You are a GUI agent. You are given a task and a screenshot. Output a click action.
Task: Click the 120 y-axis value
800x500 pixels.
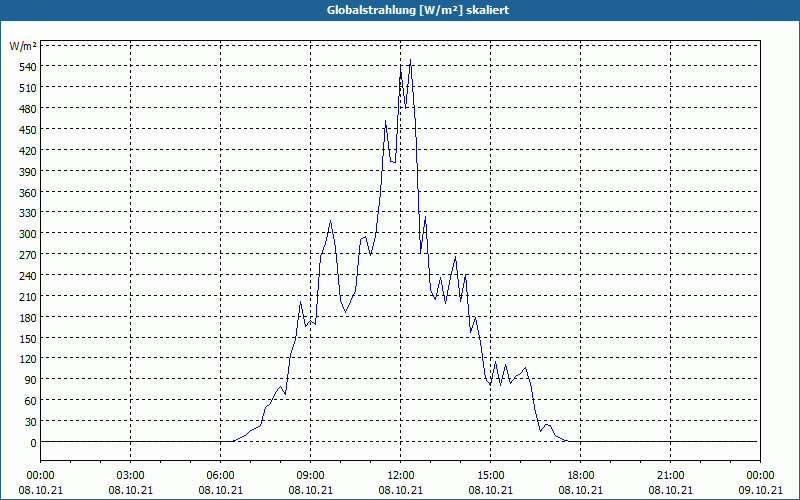coord(27,359)
